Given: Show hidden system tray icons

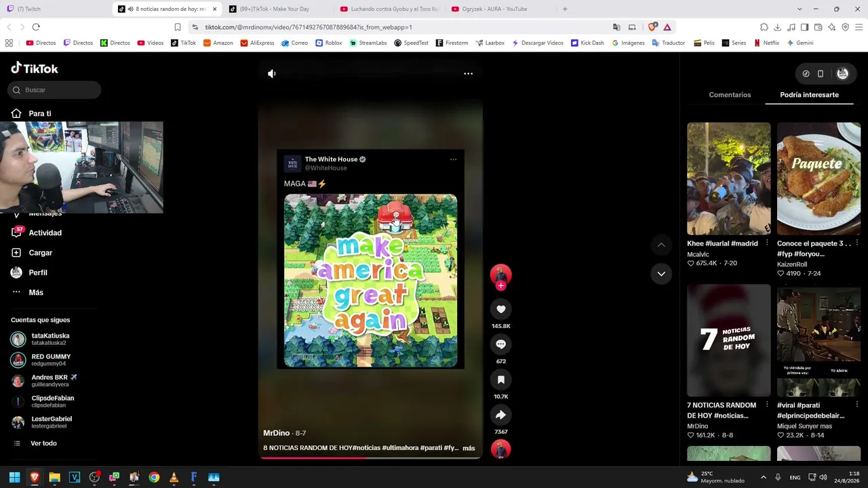Looking at the screenshot, I should pos(763,477).
